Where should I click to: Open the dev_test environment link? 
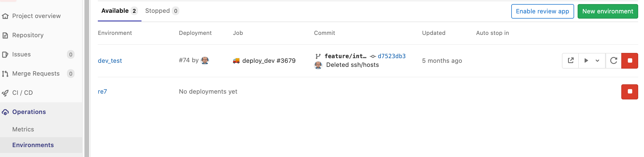[110, 61]
